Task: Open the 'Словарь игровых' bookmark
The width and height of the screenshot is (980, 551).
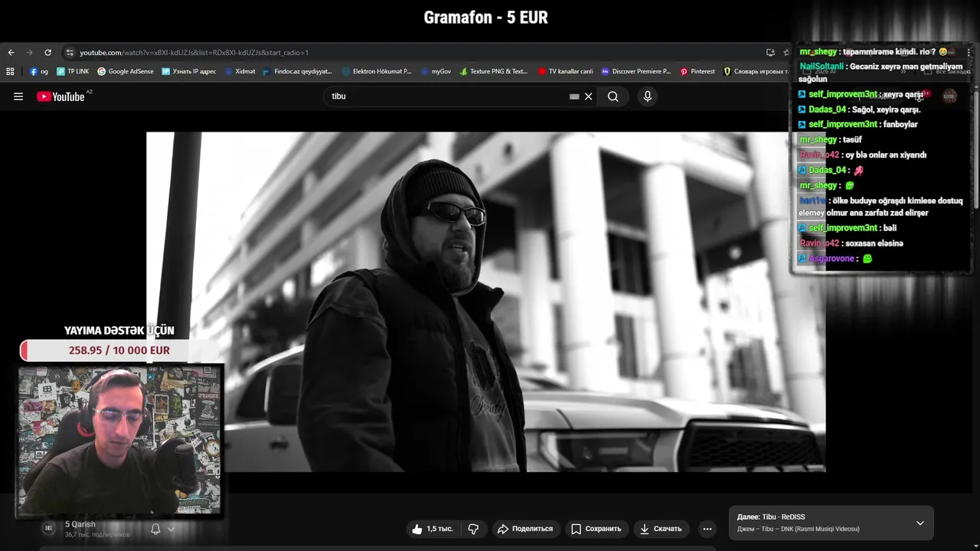Action: pos(756,71)
